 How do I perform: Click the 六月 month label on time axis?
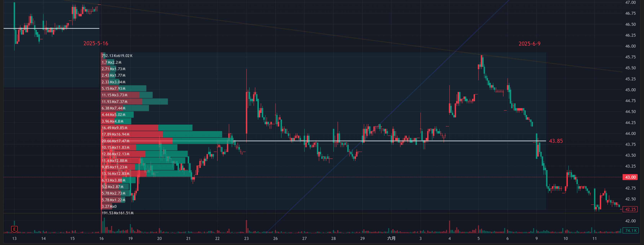pos(391,238)
